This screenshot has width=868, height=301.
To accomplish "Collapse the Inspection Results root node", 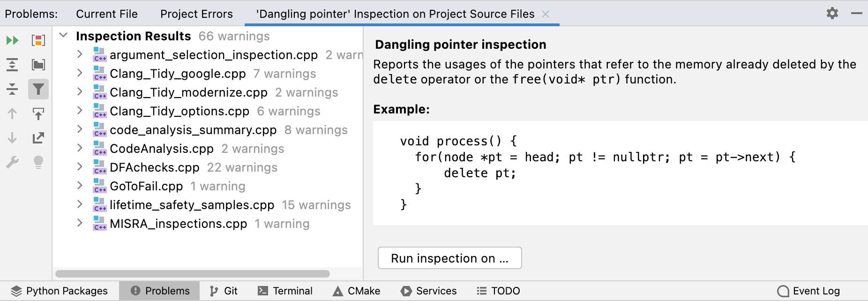I will point(64,36).
